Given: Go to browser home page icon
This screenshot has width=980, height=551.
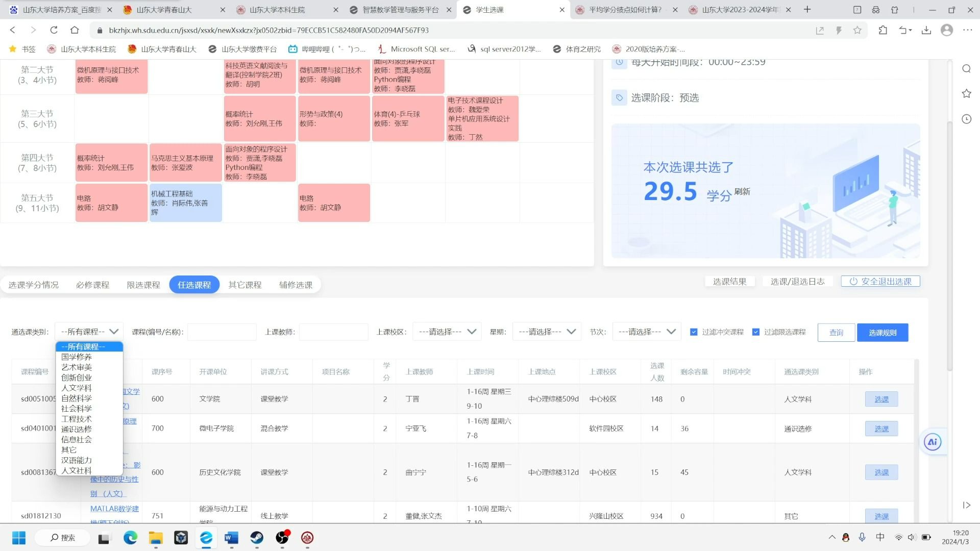Looking at the screenshot, I should click(75, 30).
